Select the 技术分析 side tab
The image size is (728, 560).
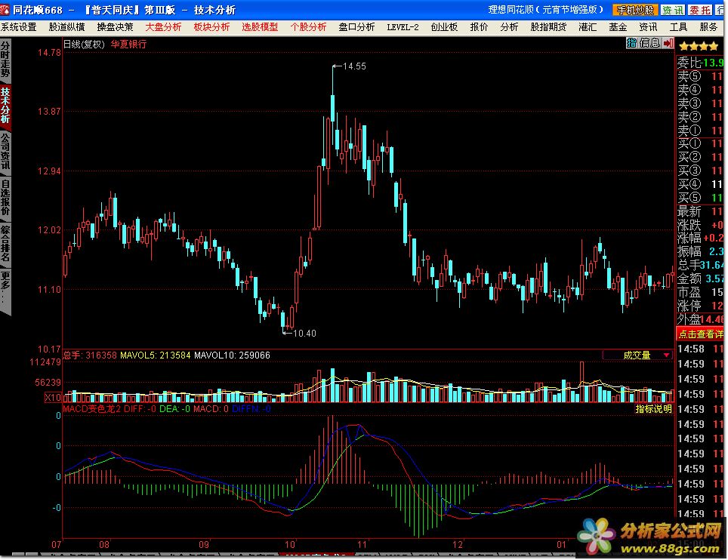coord(5,105)
